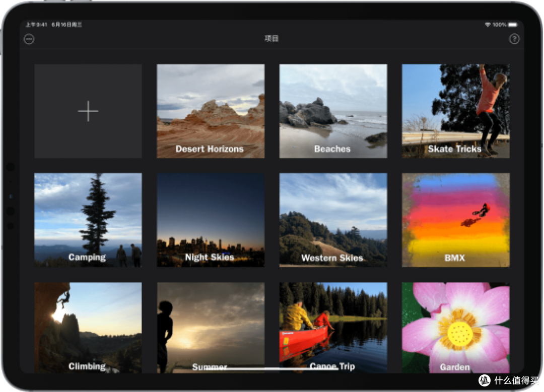
Task: Tap the status bar time 上午9:41
Action: 36,25
